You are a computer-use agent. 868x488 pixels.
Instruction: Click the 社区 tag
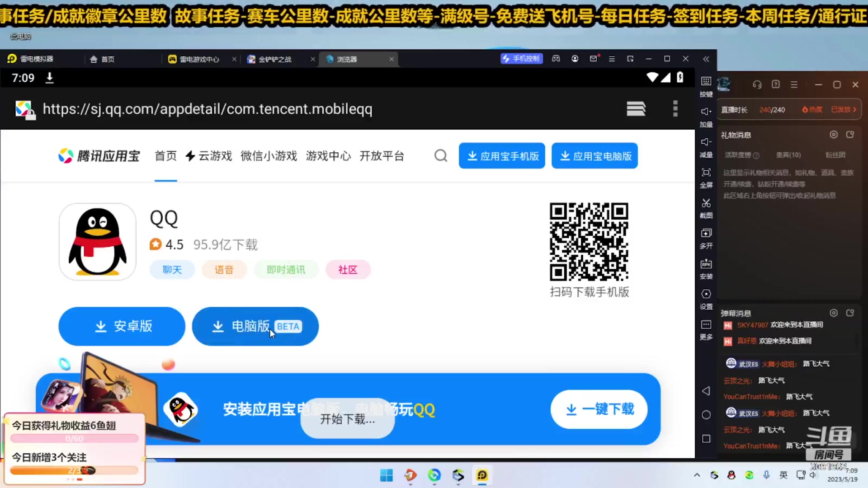pyautogui.click(x=348, y=270)
